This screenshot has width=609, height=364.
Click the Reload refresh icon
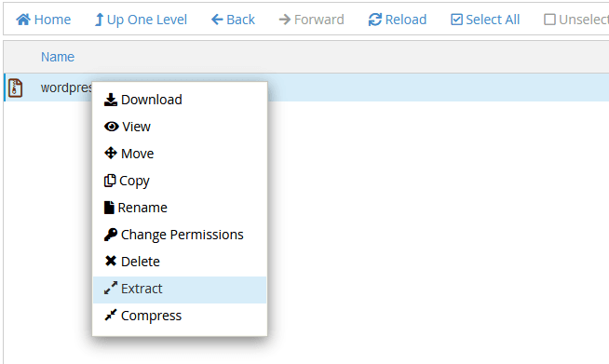(x=375, y=20)
